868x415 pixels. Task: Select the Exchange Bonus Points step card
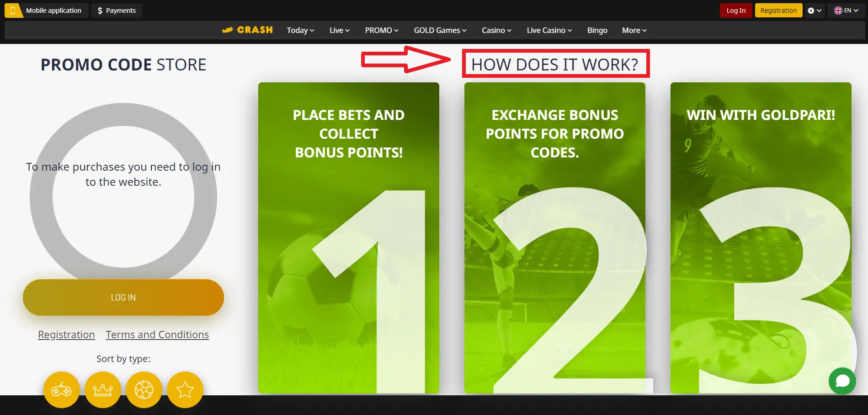(x=555, y=238)
